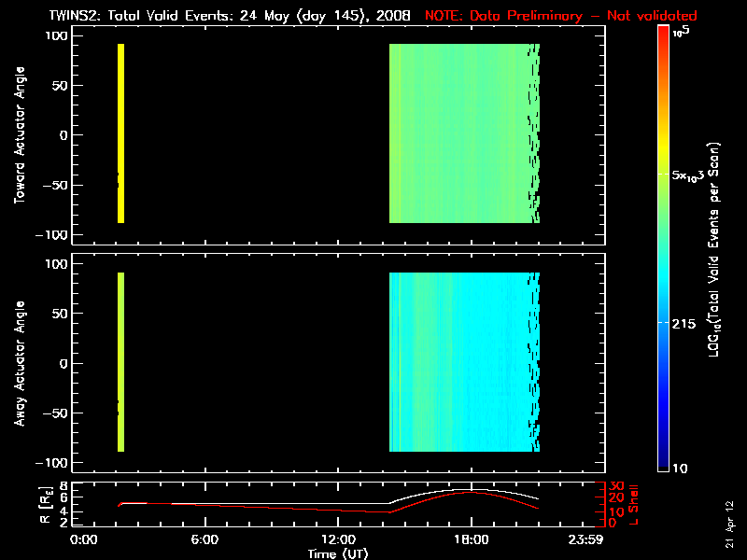Screen dimensions: 747x560
Task: Click the cyan data block in Away panel
Action: [x=464, y=362]
